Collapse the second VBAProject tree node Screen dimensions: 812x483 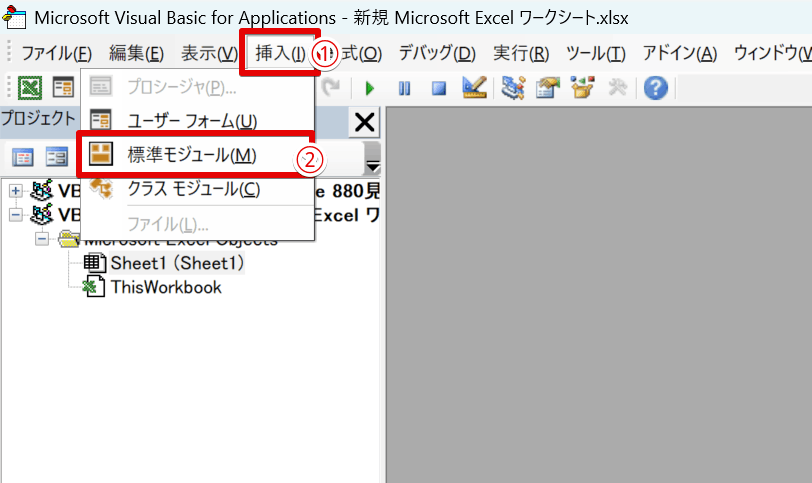pos(16,214)
